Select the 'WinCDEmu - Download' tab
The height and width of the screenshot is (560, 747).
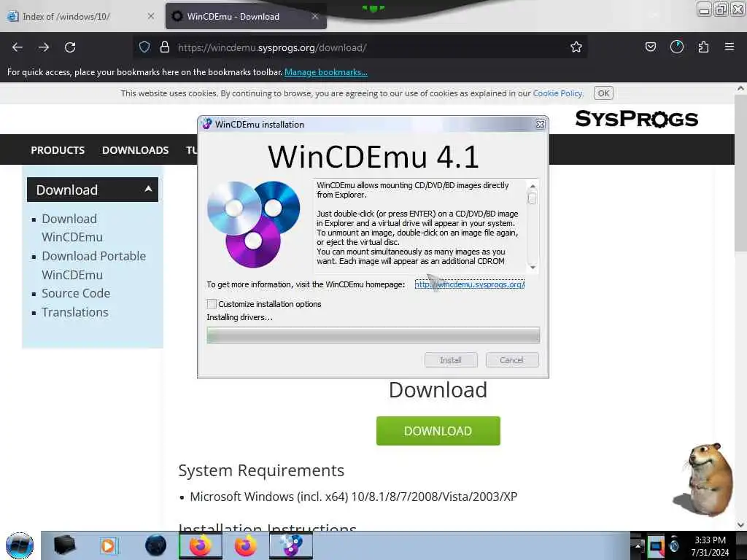click(246, 16)
